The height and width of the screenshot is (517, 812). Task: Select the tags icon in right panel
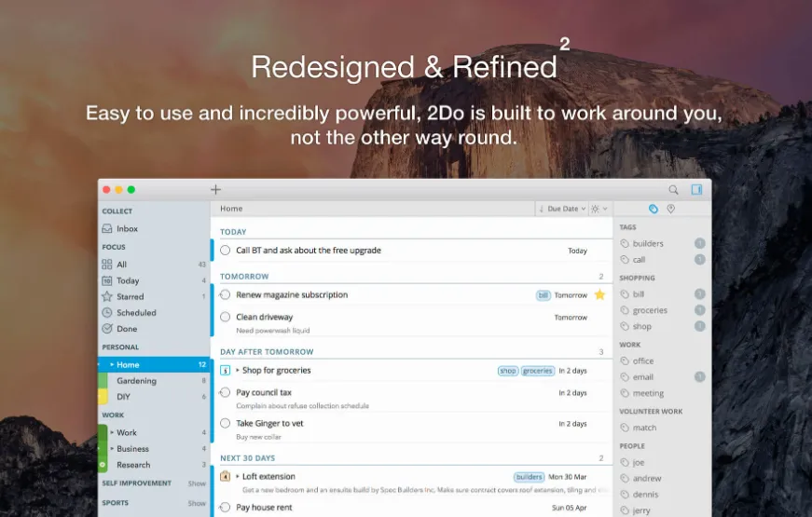(x=653, y=209)
